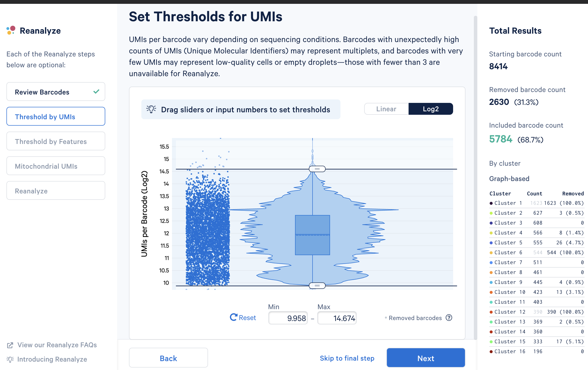Select the Log2 scale option
588x370 pixels.
431,109
